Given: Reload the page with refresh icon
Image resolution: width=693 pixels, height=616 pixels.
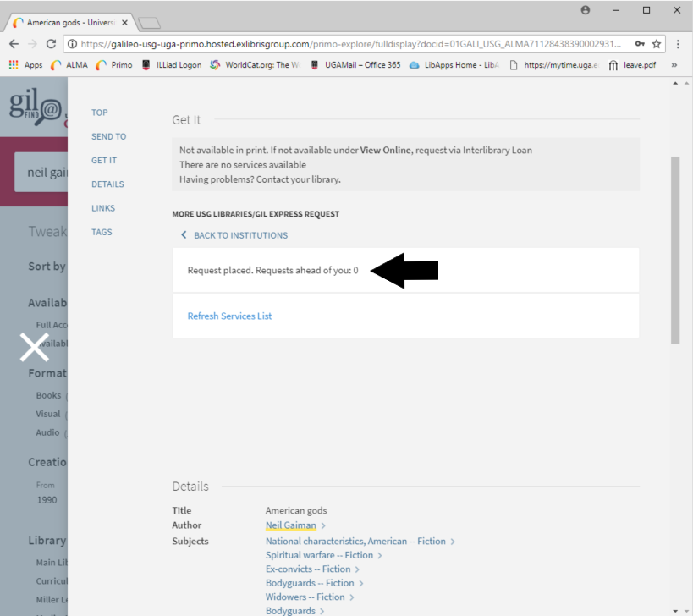Looking at the screenshot, I should (x=51, y=44).
